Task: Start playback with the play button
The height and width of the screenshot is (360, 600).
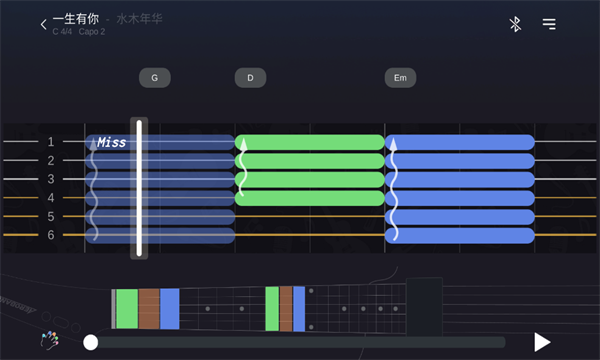Action: coord(542,342)
